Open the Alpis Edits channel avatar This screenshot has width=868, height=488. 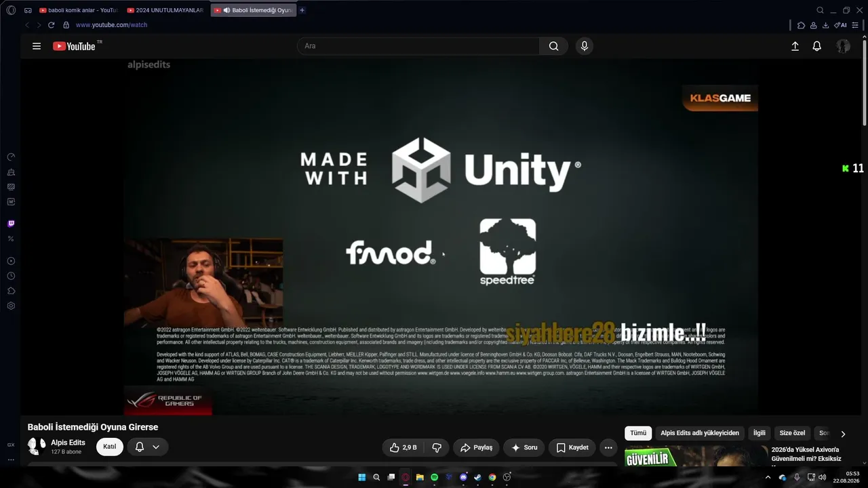(37, 446)
